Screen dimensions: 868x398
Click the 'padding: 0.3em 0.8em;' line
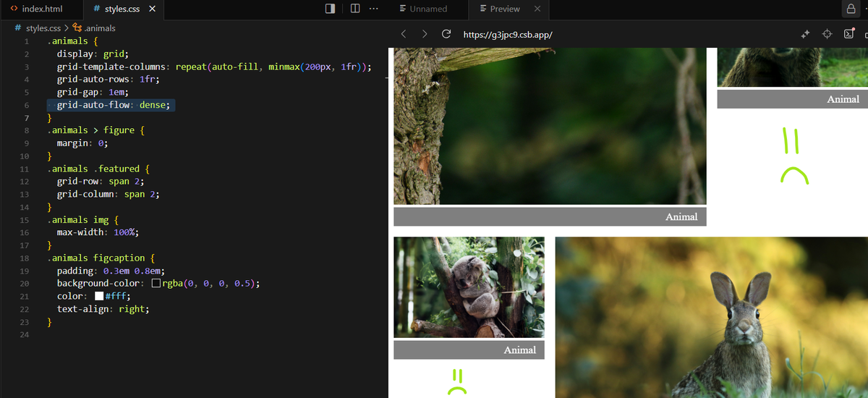(111, 271)
